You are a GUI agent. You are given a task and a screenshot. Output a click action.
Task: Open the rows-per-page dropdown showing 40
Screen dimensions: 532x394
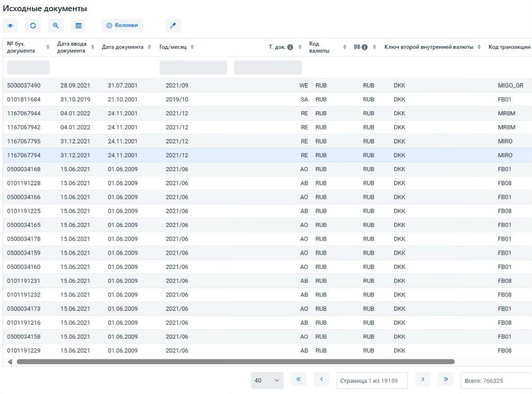point(267,381)
